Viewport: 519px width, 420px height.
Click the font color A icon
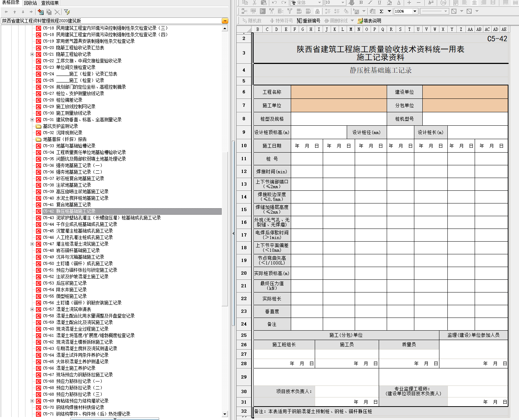click(399, 3)
